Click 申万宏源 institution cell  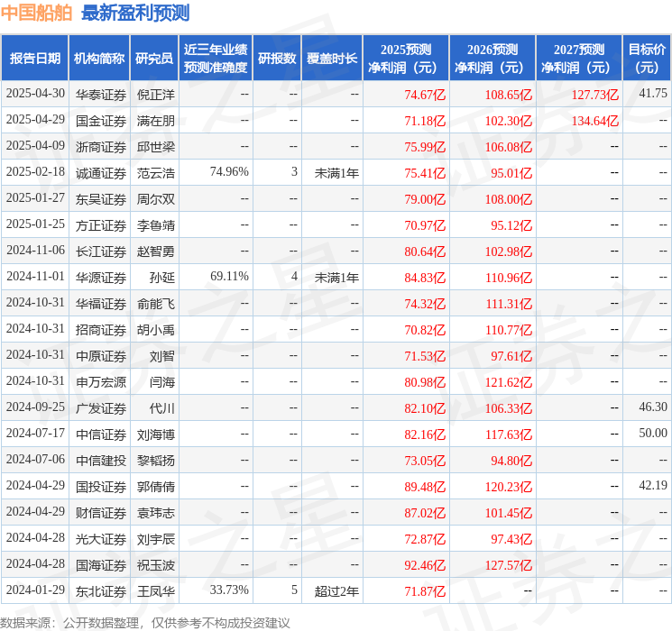coord(101,382)
